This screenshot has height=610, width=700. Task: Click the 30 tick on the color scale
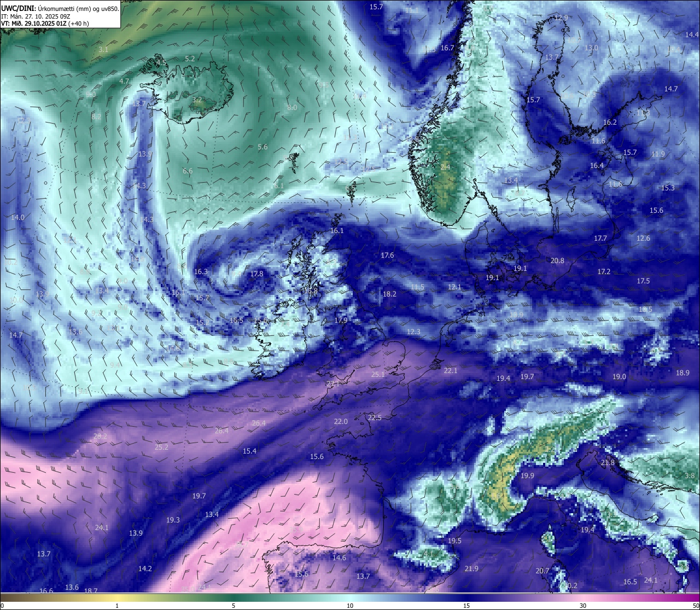pyautogui.click(x=583, y=606)
